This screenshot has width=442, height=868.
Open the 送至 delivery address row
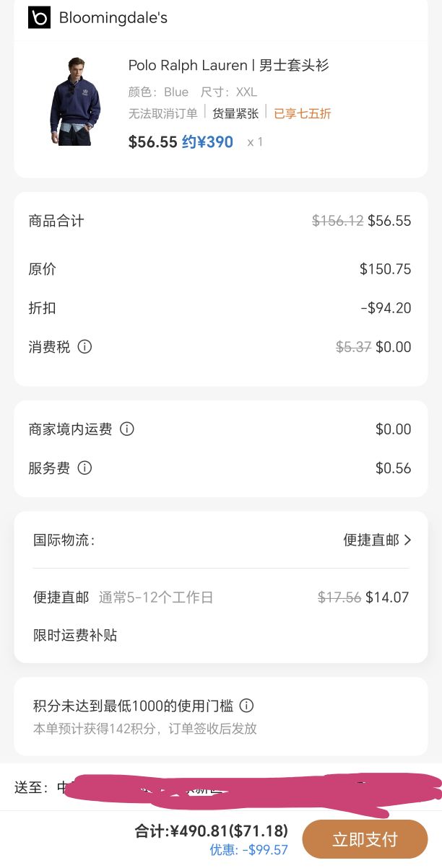click(x=221, y=787)
